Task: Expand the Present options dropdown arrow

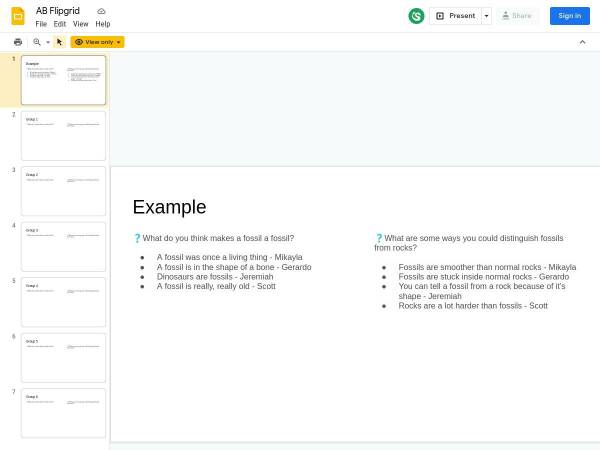Action: [x=486, y=16]
